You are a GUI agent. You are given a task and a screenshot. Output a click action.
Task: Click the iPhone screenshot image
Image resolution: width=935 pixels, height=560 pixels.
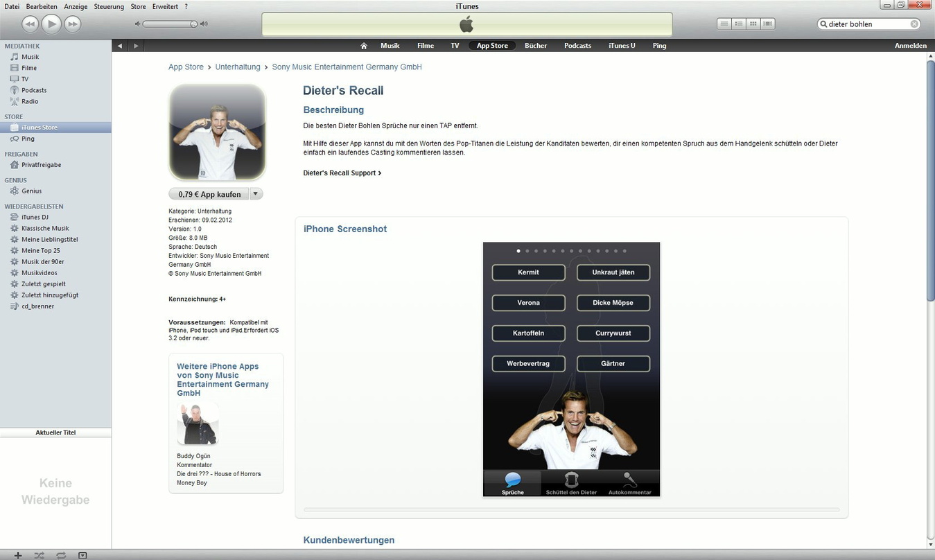coord(571,369)
